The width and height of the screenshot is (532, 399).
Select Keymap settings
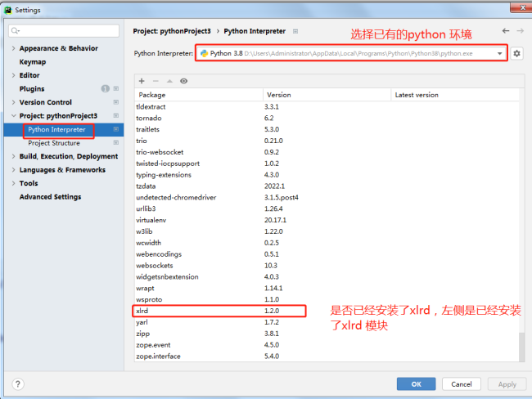(x=33, y=61)
